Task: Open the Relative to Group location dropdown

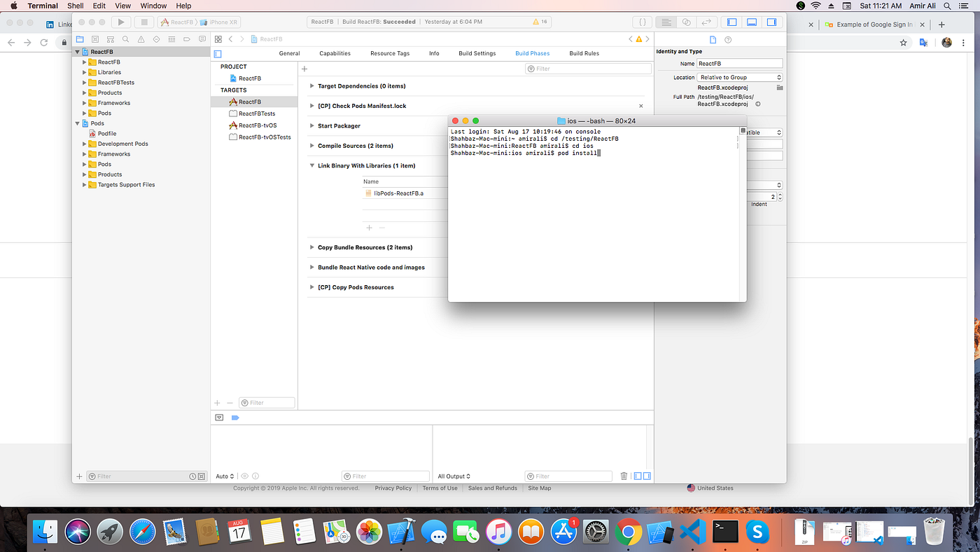Action: point(740,77)
